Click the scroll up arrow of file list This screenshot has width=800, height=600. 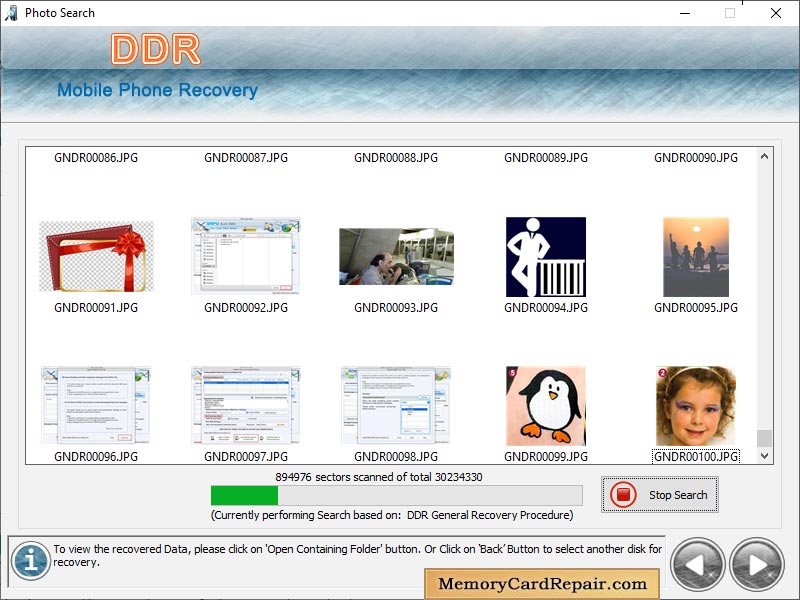tap(764, 157)
